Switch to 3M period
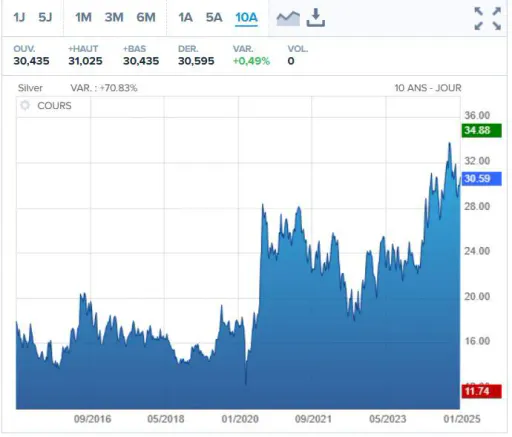This screenshot has height=437, width=512. coord(114,17)
